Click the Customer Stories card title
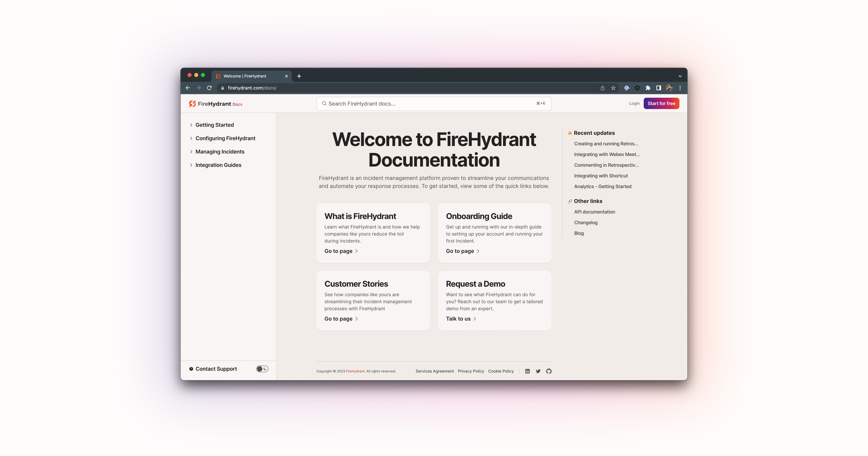Viewport: 868px width, 456px height. click(x=356, y=284)
